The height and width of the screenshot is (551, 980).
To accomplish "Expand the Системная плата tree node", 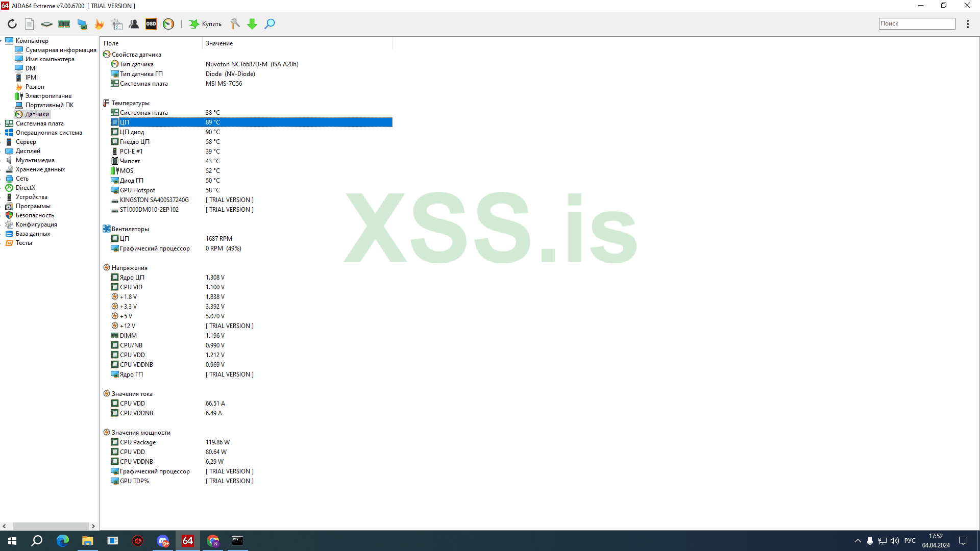I will [x=2, y=123].
